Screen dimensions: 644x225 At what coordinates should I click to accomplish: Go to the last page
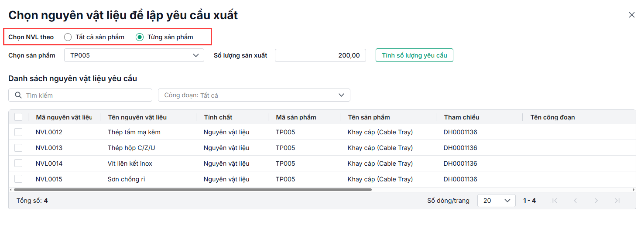pos(617,201)
